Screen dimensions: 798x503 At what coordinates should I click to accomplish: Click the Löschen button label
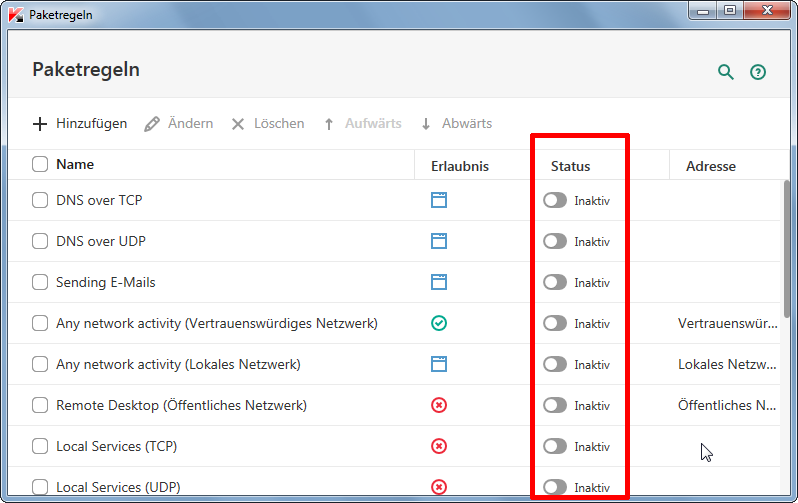click(279, 124)
